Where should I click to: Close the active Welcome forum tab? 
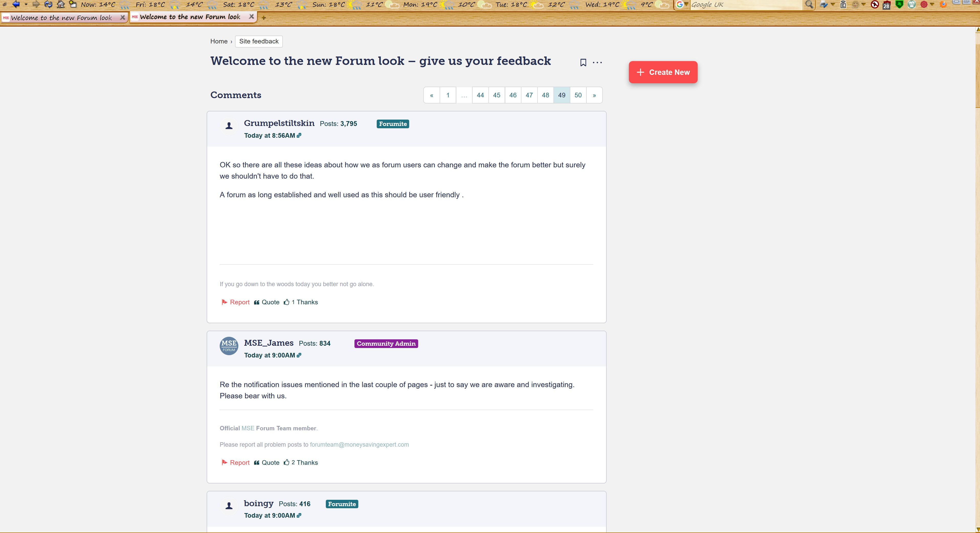pos(251,17)
